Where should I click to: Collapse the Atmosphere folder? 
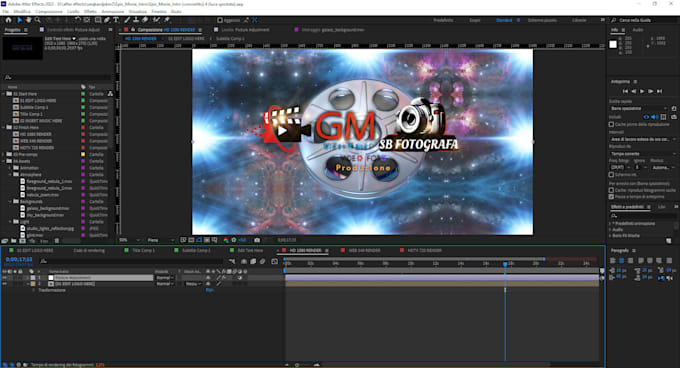click(x=10, y=175)
